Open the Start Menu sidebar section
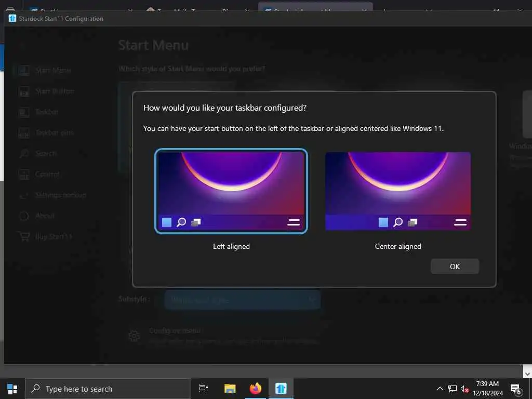Viewport: 532px width, 399px height. pyautogui.click(x=53, y=70)
